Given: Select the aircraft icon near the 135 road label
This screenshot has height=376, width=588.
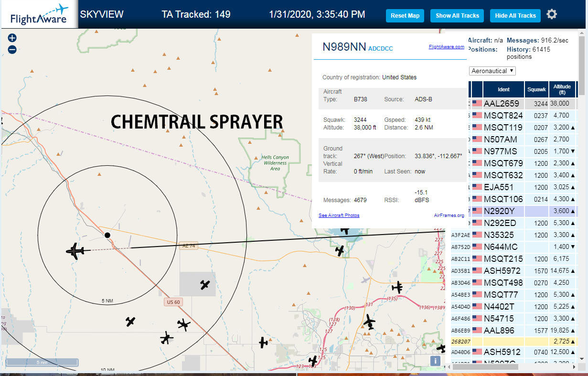Looking at the screenshot, I should pos(397,288).
